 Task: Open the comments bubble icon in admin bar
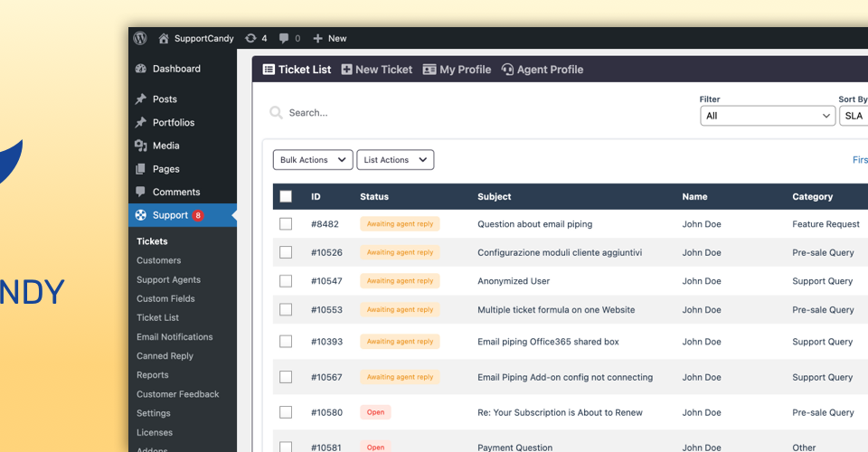[284, 38]
